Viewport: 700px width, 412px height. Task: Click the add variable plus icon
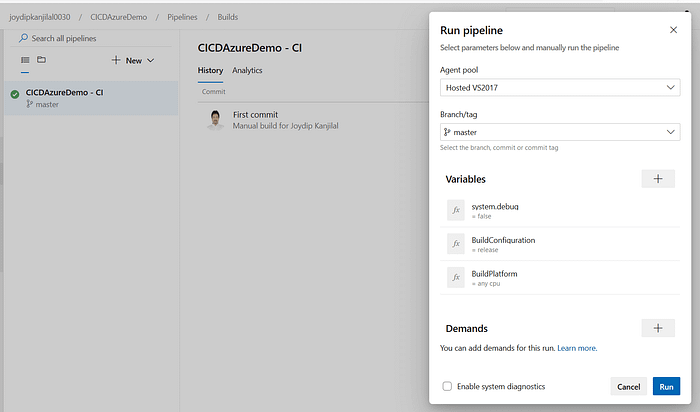click(x=657, y=178)
